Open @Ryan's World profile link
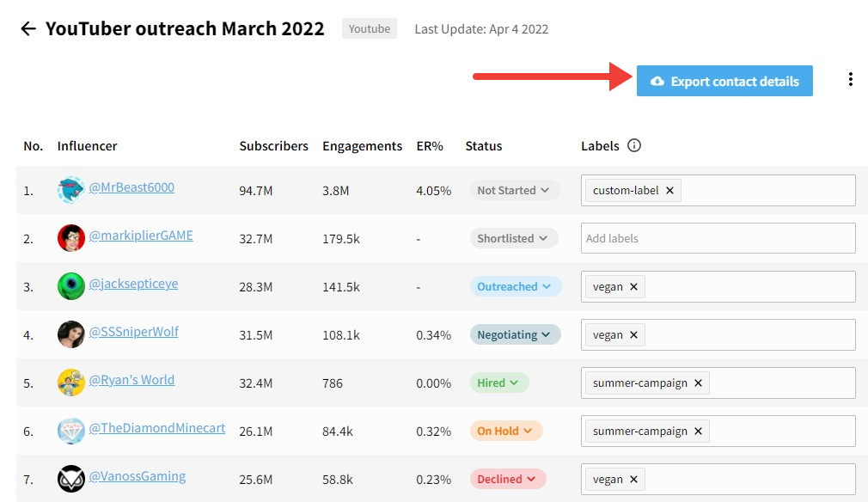The image size is (868, 502). (131, 380)
